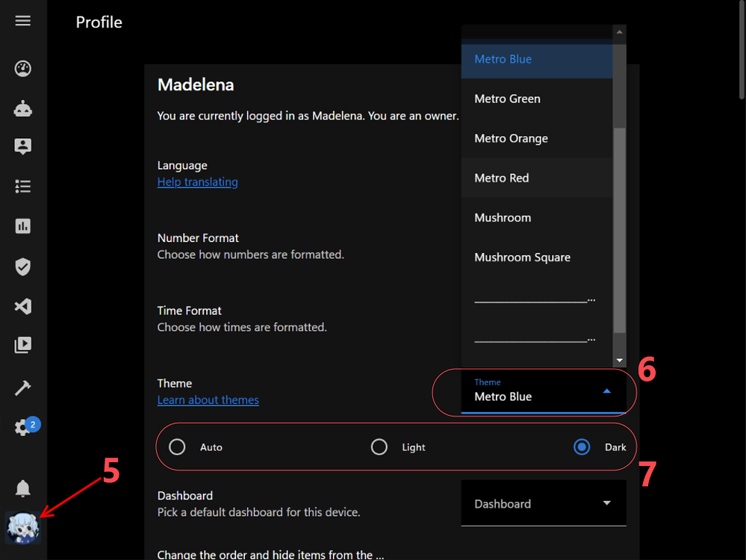The width and height of the screenshot is (746, 560).
Task: Choose Metro Green from theme list
Action: coord(508,99)
